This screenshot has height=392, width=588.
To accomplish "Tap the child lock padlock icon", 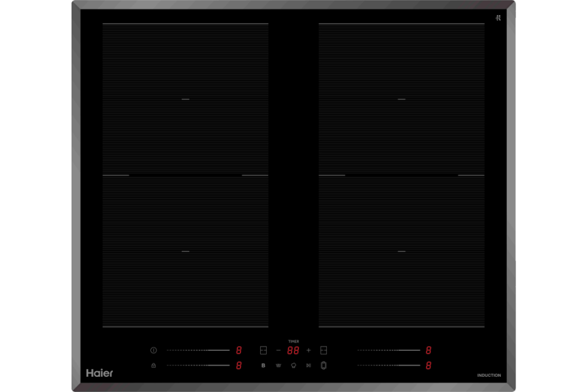I will (153, 365).
